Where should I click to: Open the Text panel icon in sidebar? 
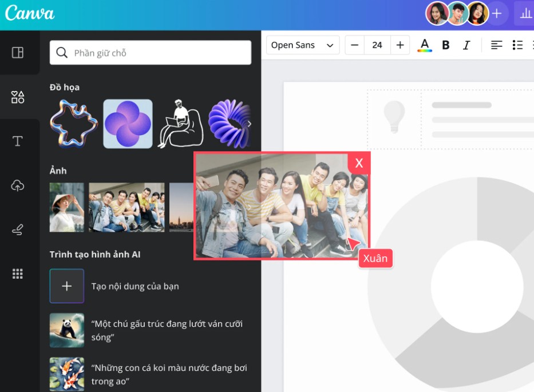[x=18, y=141]
